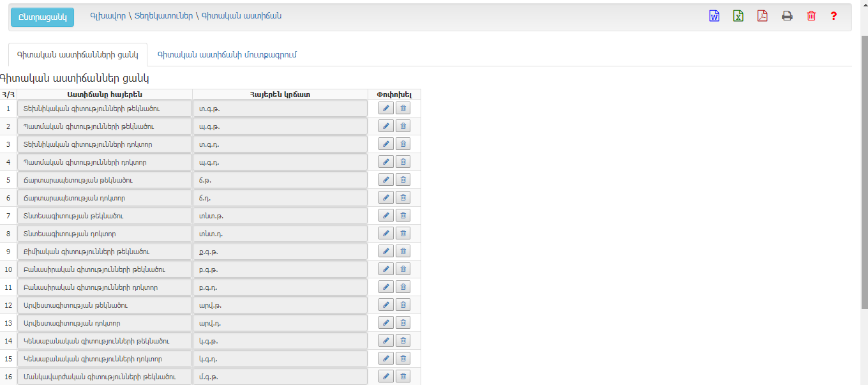Click the row 7 degree name field
The height and width of the screenshot is (385, 868).
(104, 216)
